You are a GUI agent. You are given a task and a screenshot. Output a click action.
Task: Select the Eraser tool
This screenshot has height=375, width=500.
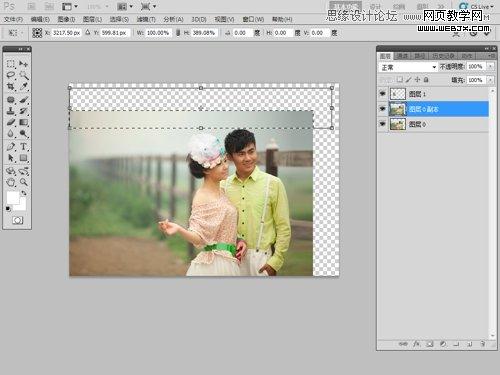(x=11, y=122)
